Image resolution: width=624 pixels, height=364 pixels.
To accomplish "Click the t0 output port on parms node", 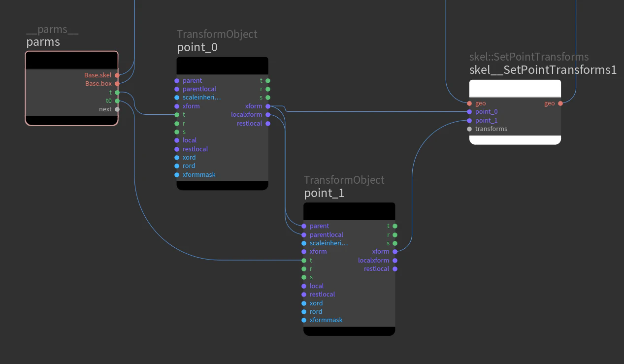I will (x=117, y=101).
